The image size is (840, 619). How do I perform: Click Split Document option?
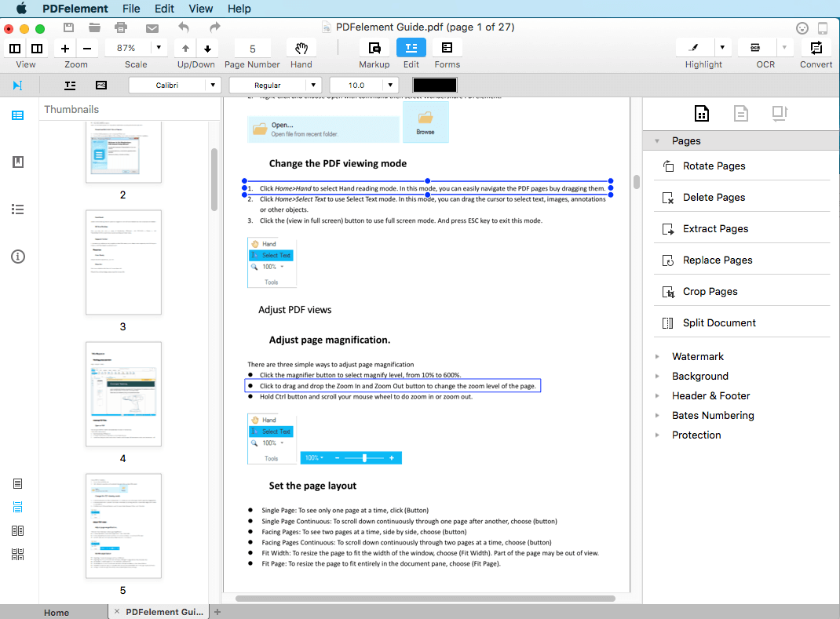point(718,323)
